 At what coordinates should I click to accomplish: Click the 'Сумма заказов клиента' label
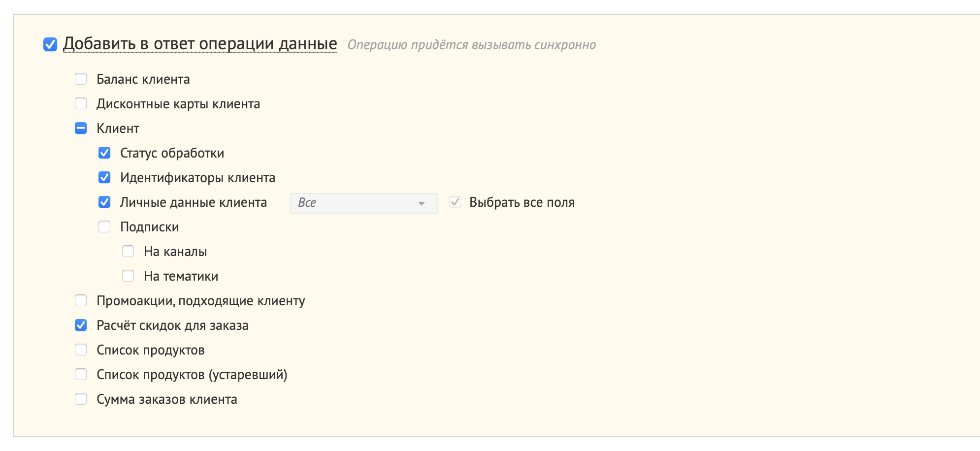[167, 399]
